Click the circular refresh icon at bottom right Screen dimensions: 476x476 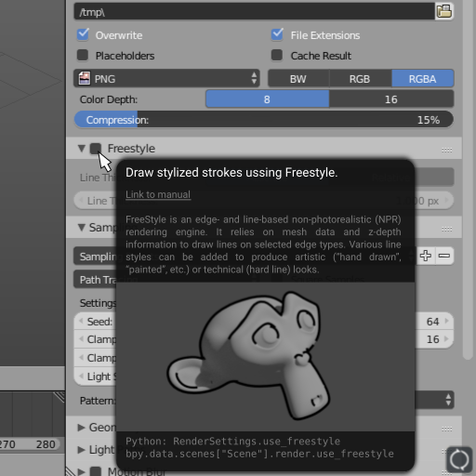tap(459, 459)
